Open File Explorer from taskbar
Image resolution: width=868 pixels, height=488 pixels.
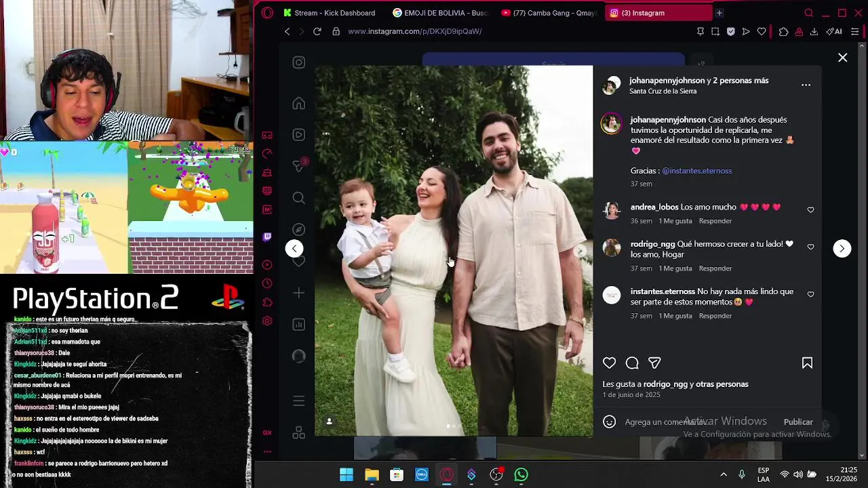[372, 474]
